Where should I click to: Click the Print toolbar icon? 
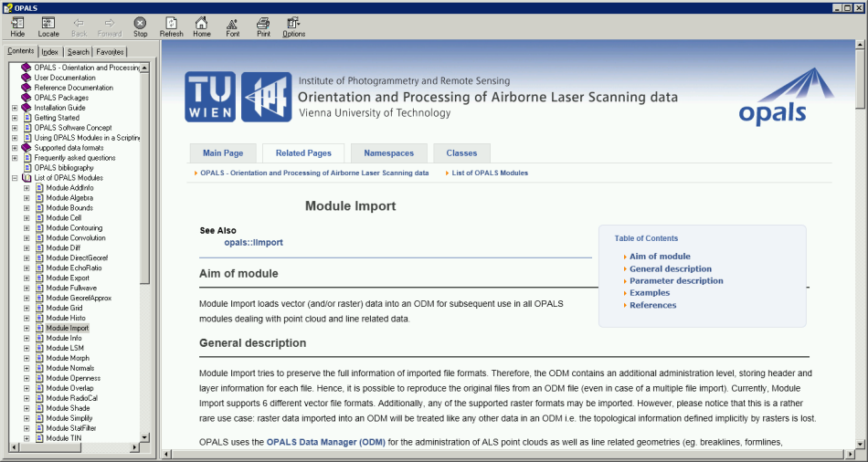click(x=263, y=26)
